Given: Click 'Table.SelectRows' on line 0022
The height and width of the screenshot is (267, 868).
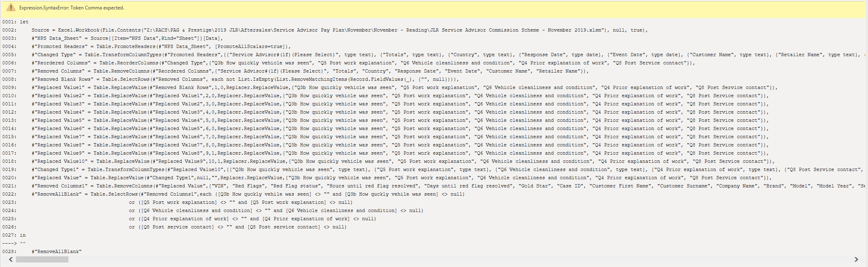Looking at the screenshot, I should coord(114,194).
